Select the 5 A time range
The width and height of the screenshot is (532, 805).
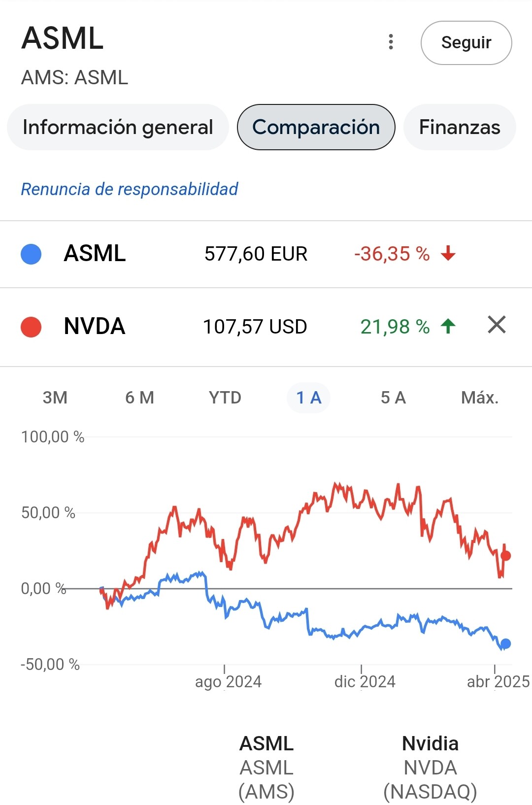click(x=393, y=398)
